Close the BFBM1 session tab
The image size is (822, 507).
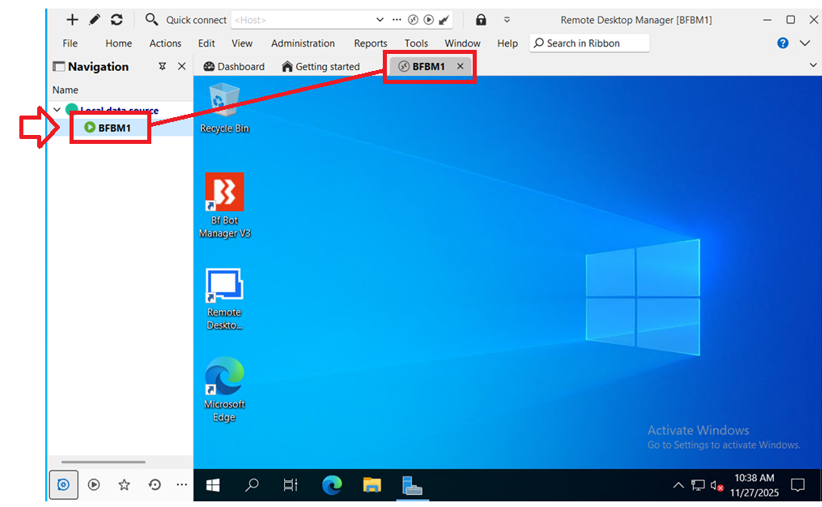tap(460, 66)
